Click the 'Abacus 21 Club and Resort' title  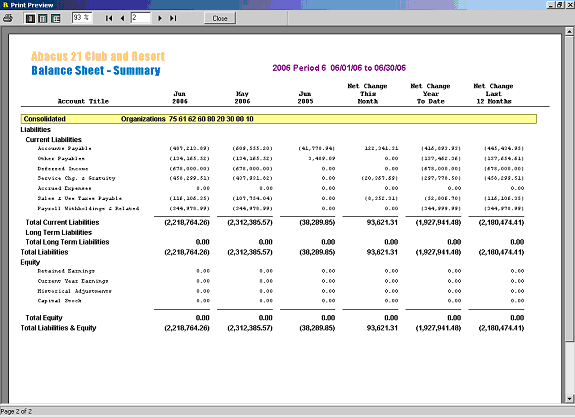(x=98, y=56)
